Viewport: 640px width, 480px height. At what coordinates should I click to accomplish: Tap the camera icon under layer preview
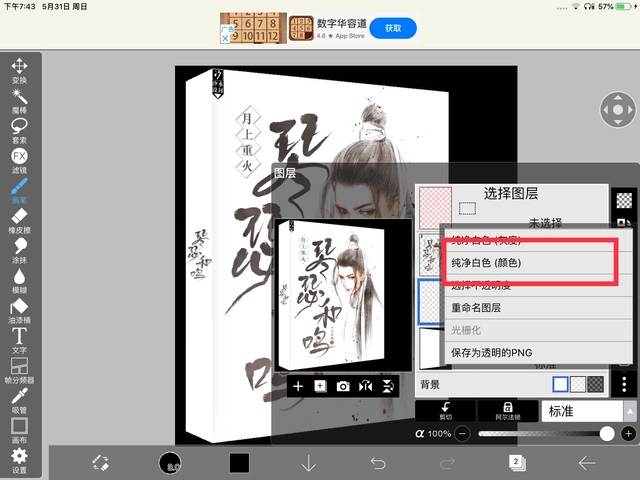point(343,386)
